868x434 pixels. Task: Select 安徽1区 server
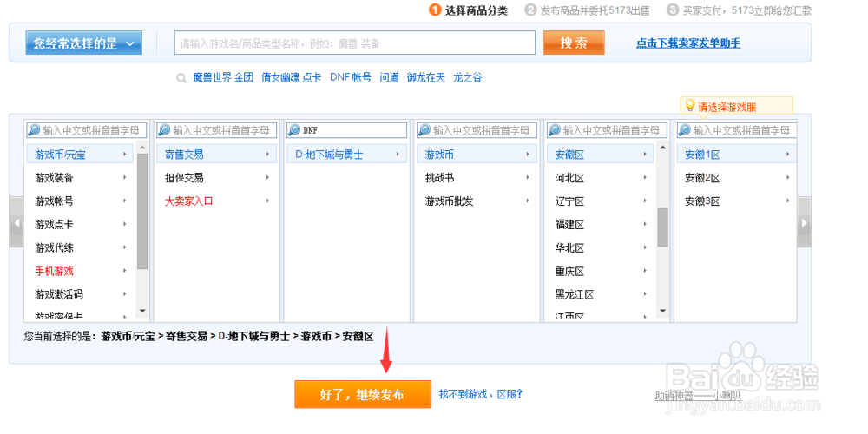(737, 155)
